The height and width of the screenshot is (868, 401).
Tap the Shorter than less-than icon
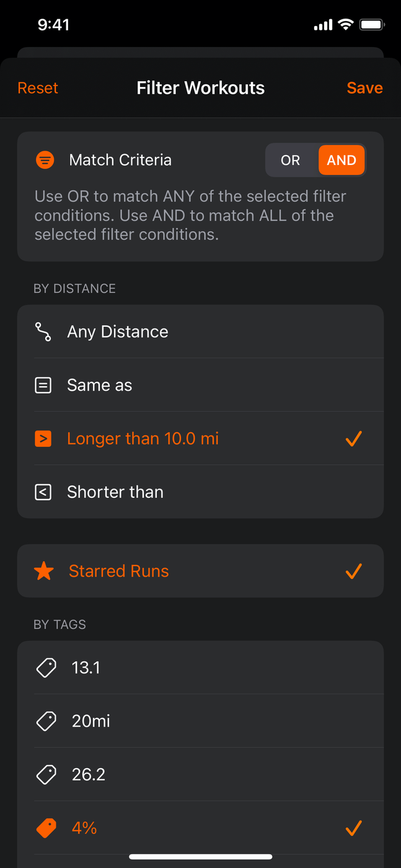[43, 492]
